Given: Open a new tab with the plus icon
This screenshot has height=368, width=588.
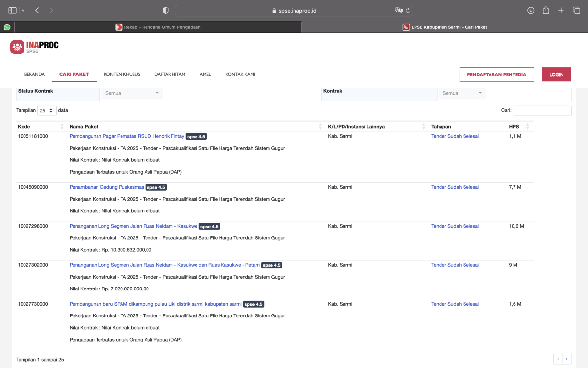Looking at the screenshot, I should pyautogui.click(x=562, y=10).
